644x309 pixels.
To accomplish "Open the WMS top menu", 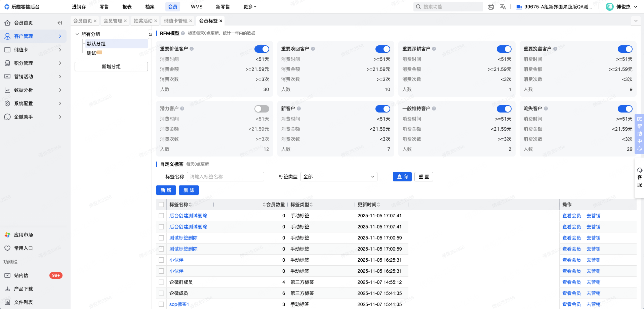I will (197, 7).
